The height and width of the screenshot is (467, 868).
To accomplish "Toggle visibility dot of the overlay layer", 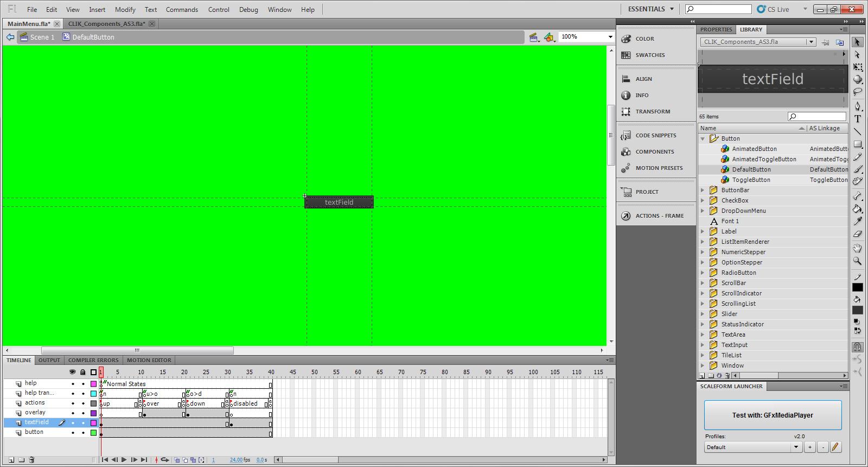I will click(x=73, y=413).
